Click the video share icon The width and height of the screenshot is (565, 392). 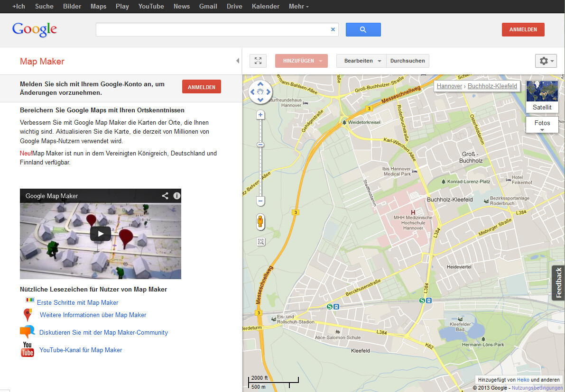[x=165, y=196]
